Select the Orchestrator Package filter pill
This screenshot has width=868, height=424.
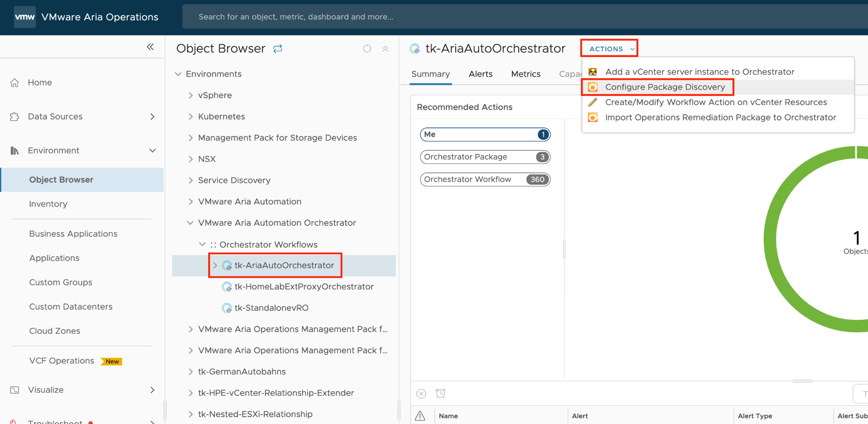point(485,157)
